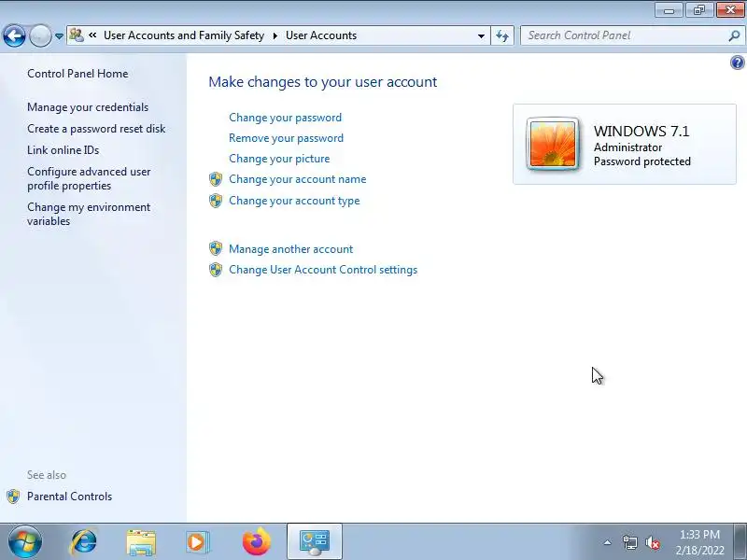Click Remove your password
The height and width of the screenshot is (560, 747).
(x=286, y=138)
